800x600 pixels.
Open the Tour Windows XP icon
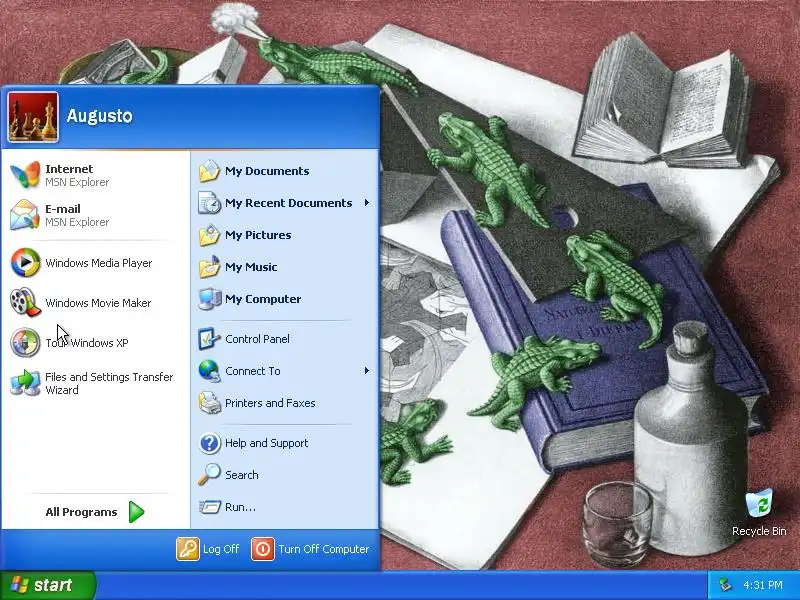(25, 342)
